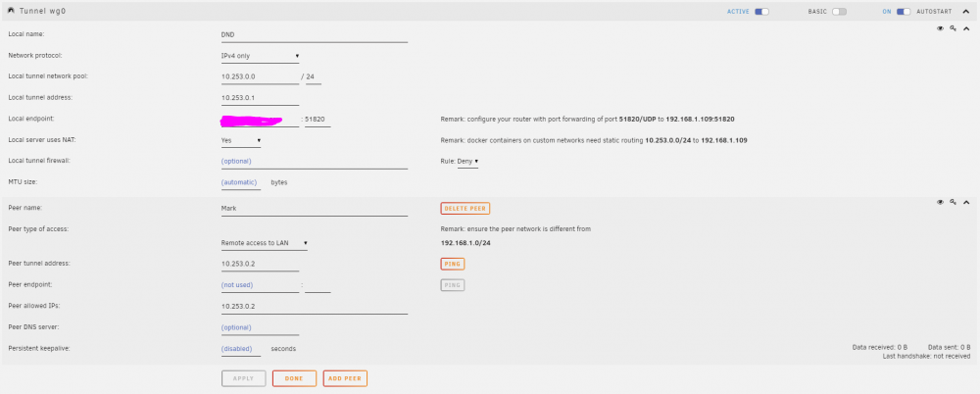View peer Mark config via eye icon
This screenshot has height=394, width=980.
point(940,202)
